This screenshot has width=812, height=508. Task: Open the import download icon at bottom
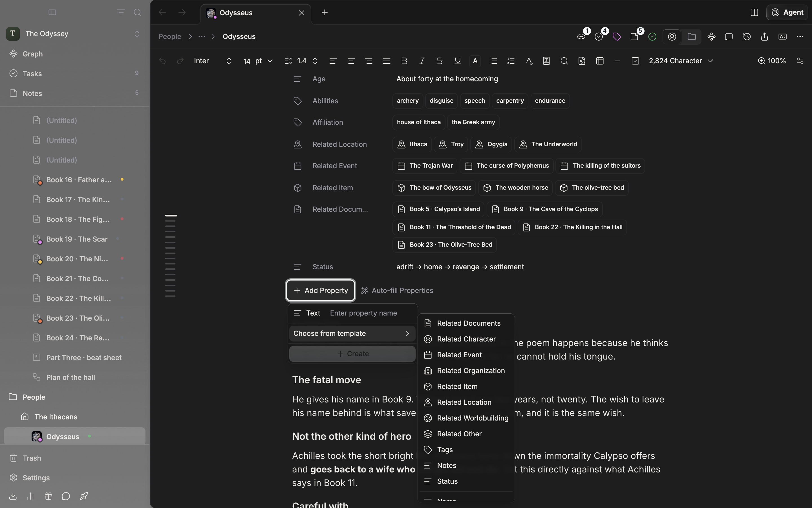[x=13, y=496]
